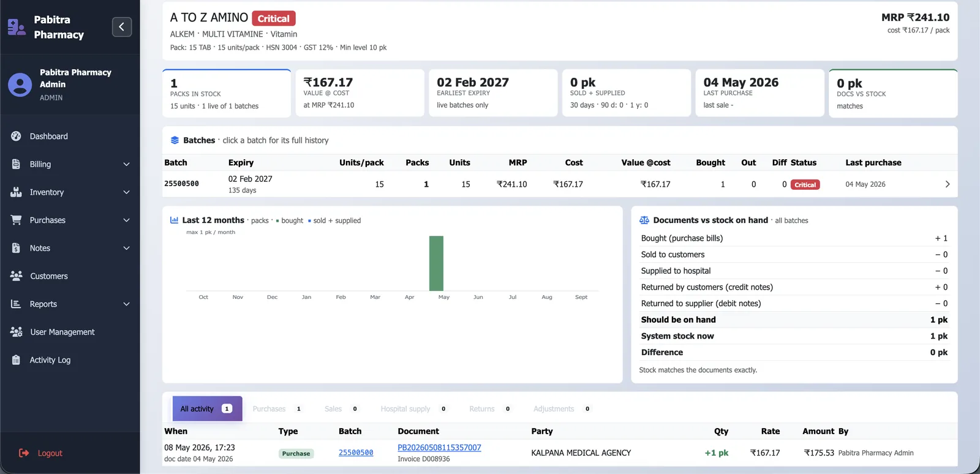Click the A TO Z AMINO product title
This screenshot has width=980, height=474.
pos(209,18)
